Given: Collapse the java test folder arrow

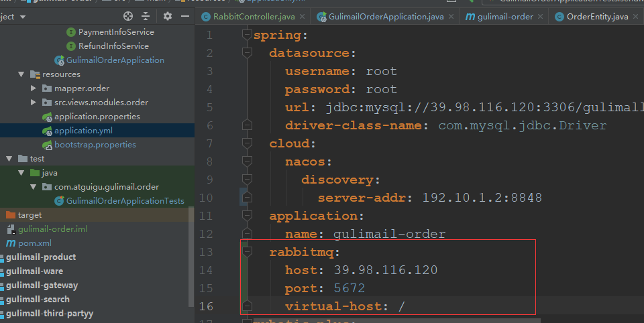Looking at the screenshot, I should 21,173.
